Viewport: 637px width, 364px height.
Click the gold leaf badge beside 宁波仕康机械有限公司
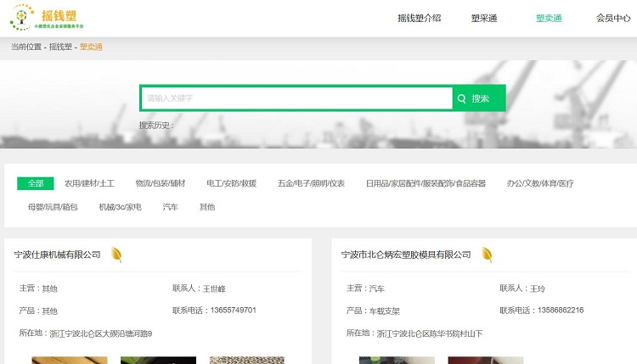(x=116, y=255)
